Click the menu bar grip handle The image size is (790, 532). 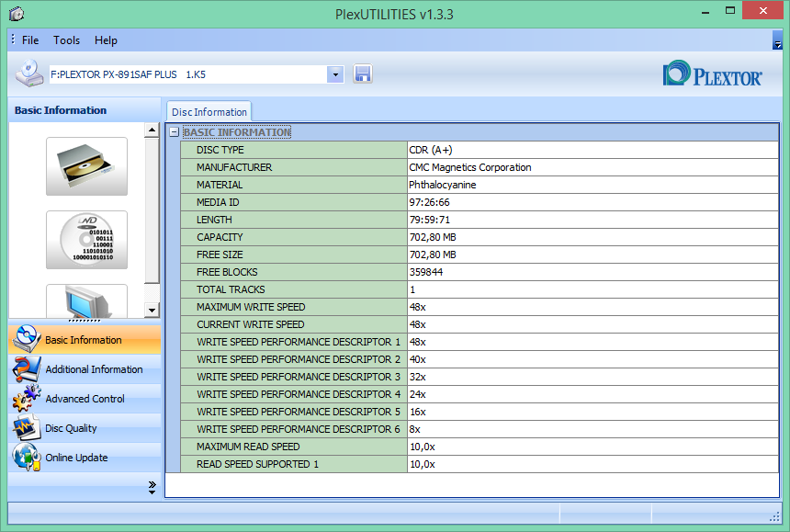(13, 40)
